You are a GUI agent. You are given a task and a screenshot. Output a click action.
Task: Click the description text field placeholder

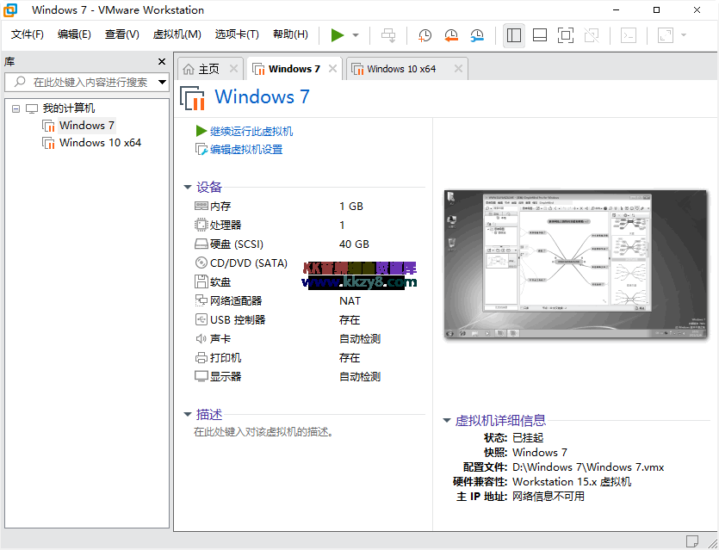pyautogui.click(x=263, y=432)
